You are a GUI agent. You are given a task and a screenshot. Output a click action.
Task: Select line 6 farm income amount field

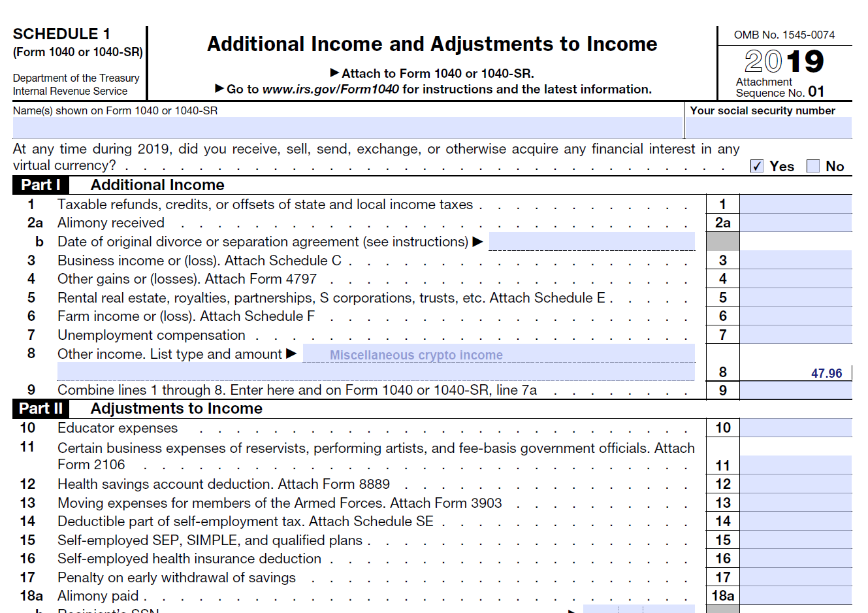click(x=796, y=316)
